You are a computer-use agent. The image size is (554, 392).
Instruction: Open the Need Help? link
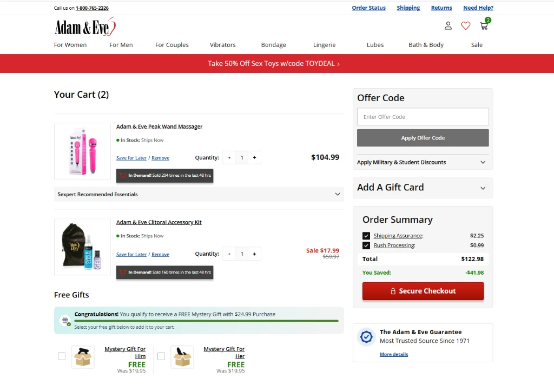pos(478,8)
